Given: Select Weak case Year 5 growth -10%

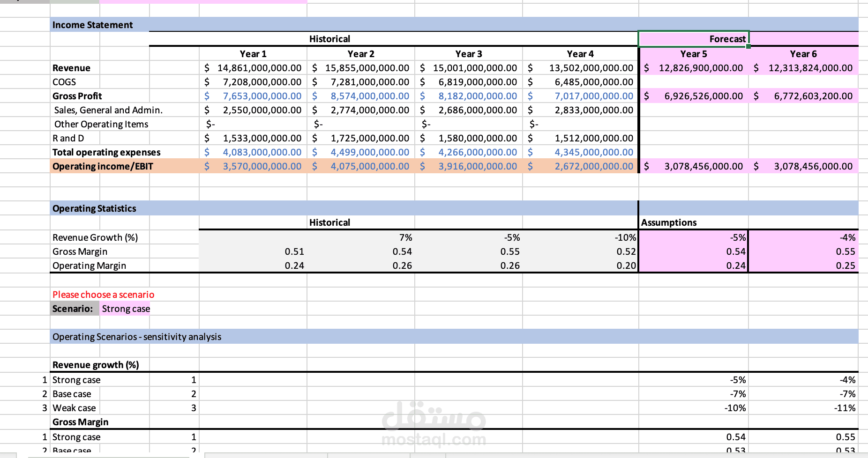Looking at the screenshot, I should [694, 408].
